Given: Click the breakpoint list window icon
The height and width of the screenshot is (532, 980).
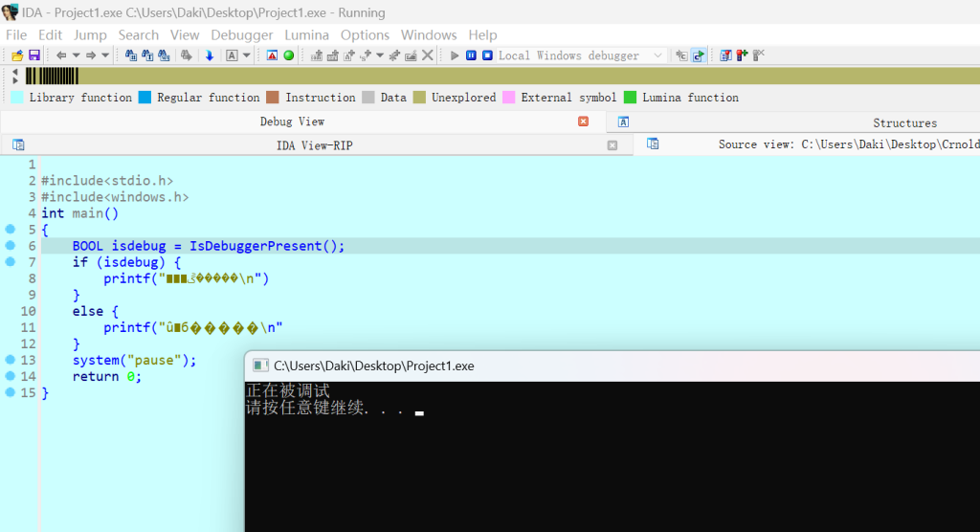Looking at the screenshot, I should 725,55.
